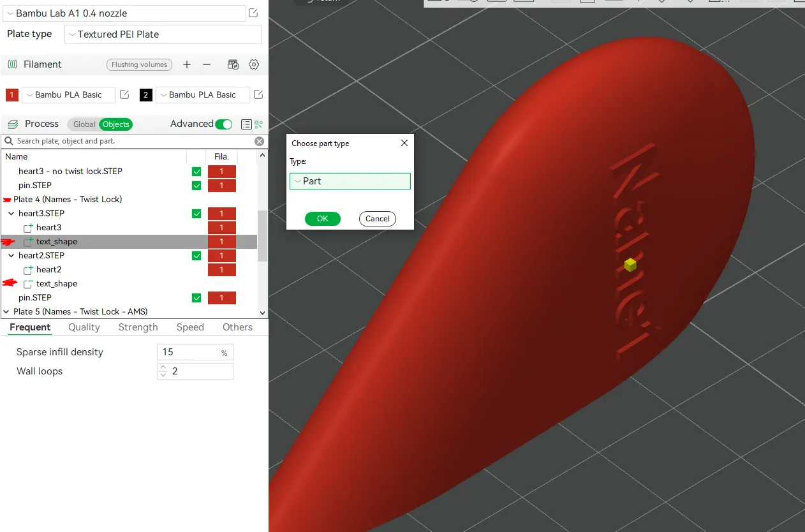Remove a filament with the minus icon
Image resolution: width=805 pixels, height=532 pixels.
click(x=206, y=64)
